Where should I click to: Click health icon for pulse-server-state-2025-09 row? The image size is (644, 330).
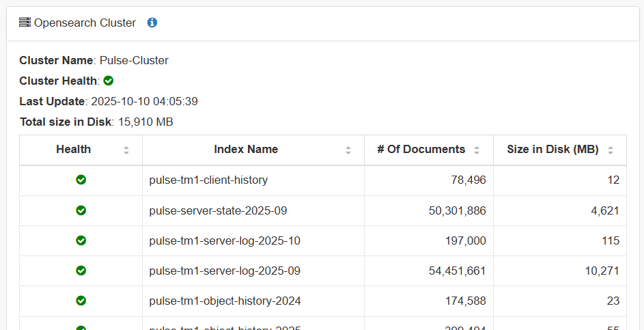[x=81, y=210]
